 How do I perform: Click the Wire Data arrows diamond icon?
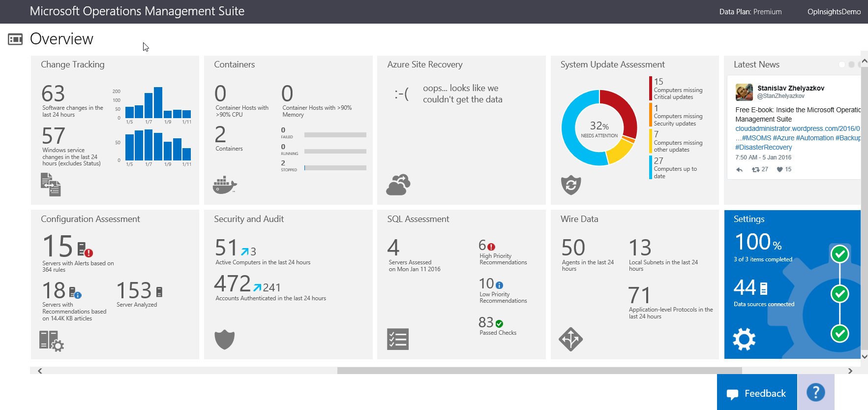570,339
